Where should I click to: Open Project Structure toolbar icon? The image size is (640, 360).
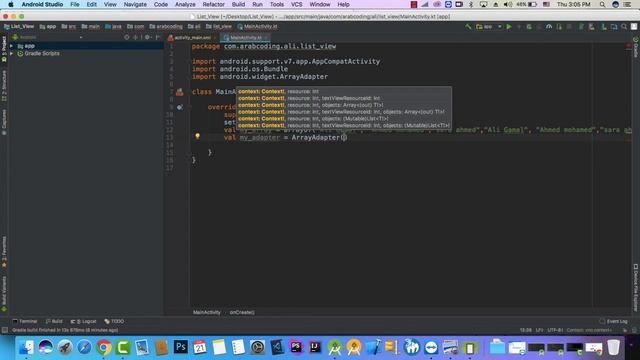point(614,27)
